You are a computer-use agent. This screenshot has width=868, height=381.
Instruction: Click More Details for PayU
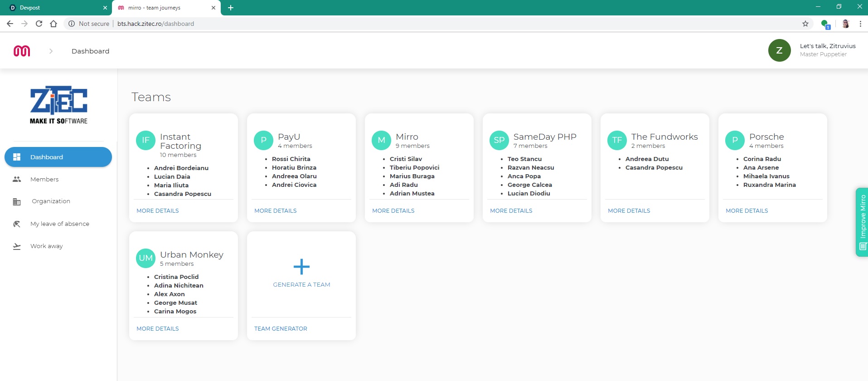click(276, 210)
